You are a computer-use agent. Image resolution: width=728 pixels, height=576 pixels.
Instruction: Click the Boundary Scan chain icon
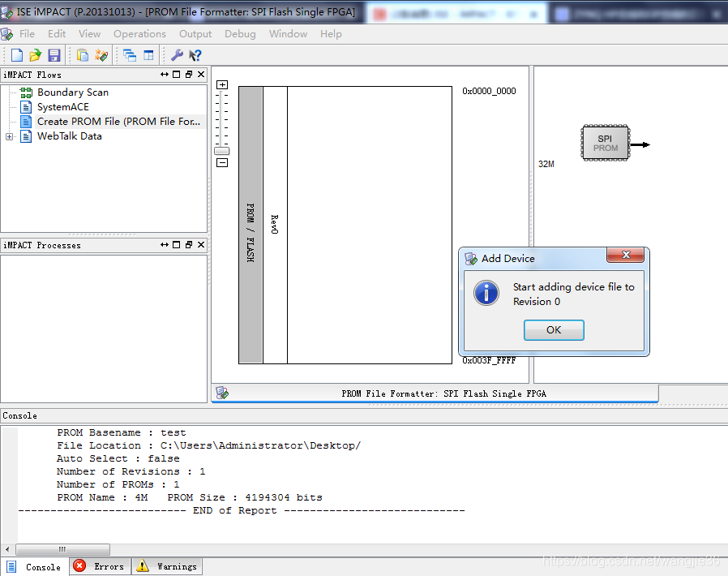coord(27,92)
